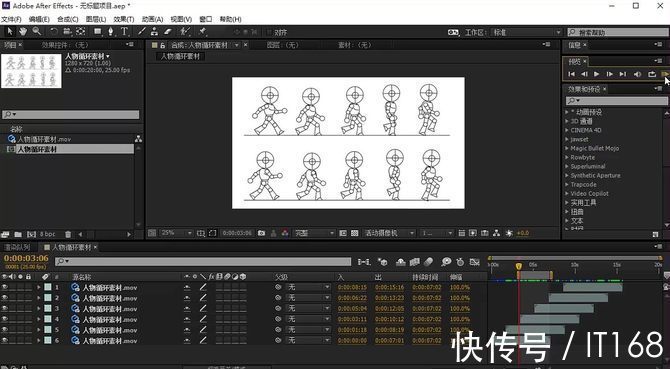Open the graph editor in the timeline
This screenshot has height=369, width=670.
point(474,262)
